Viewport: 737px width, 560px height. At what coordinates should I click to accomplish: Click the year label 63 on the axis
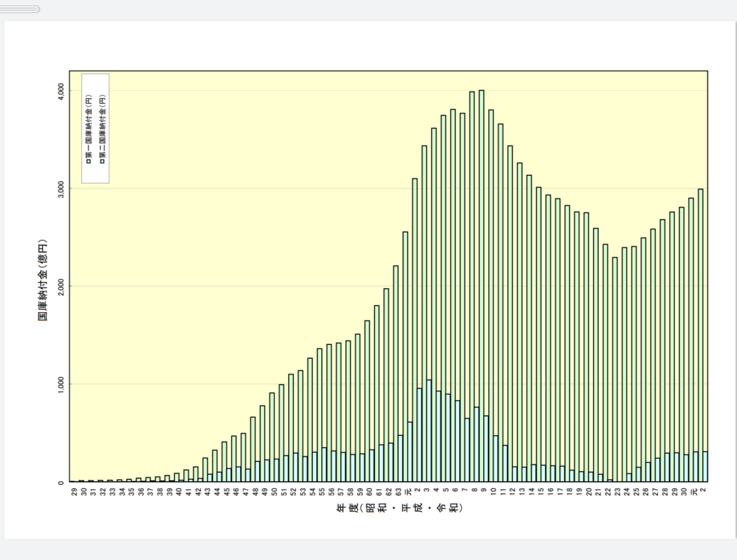point(398,492)
